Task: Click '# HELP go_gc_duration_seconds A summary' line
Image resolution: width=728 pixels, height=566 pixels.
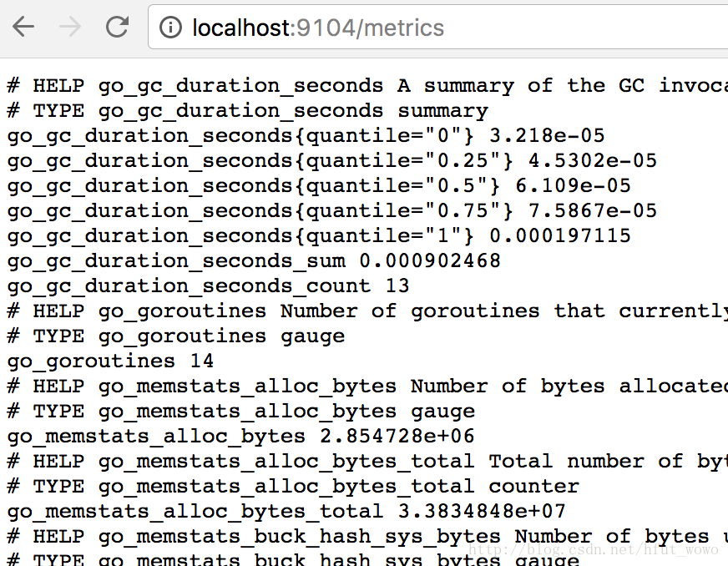Action: (x=367, y=86)
